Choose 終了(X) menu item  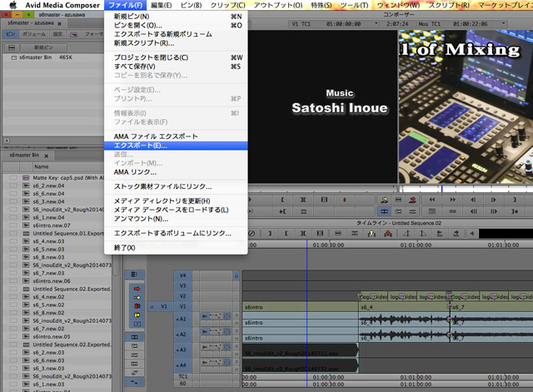[176, 248]
